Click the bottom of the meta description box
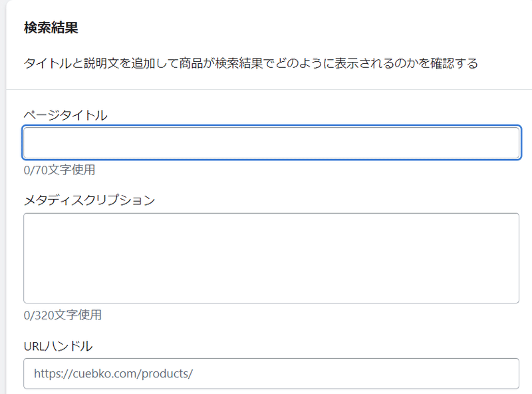The height and width of the screenshot is (394, 532). pyautogui.click(x=271, y=296)
